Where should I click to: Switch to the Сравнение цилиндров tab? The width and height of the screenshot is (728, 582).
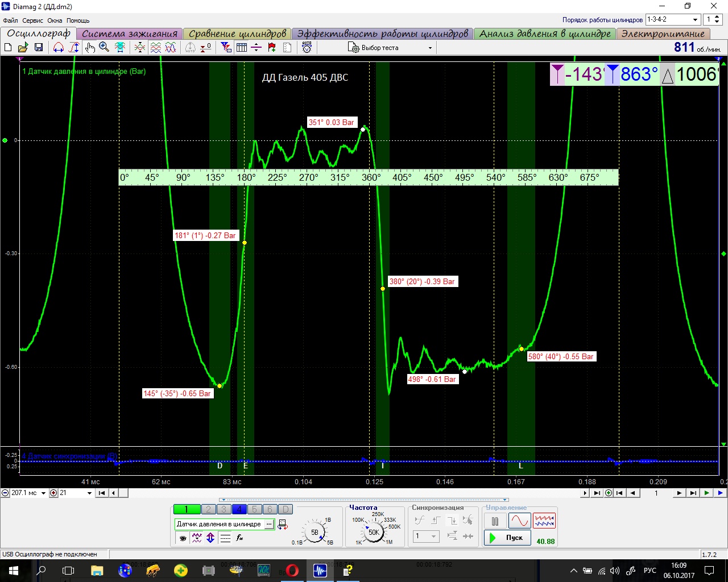(x=237, y=34)
